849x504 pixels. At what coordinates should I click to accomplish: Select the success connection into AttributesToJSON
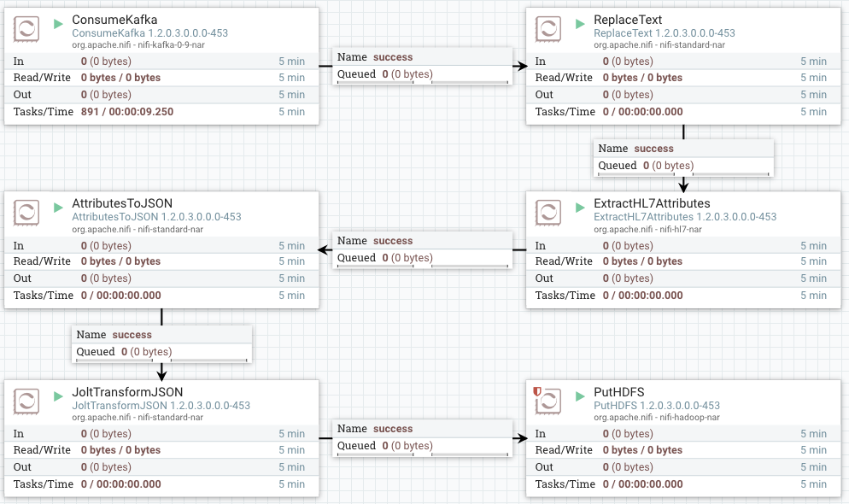(422, 249)
